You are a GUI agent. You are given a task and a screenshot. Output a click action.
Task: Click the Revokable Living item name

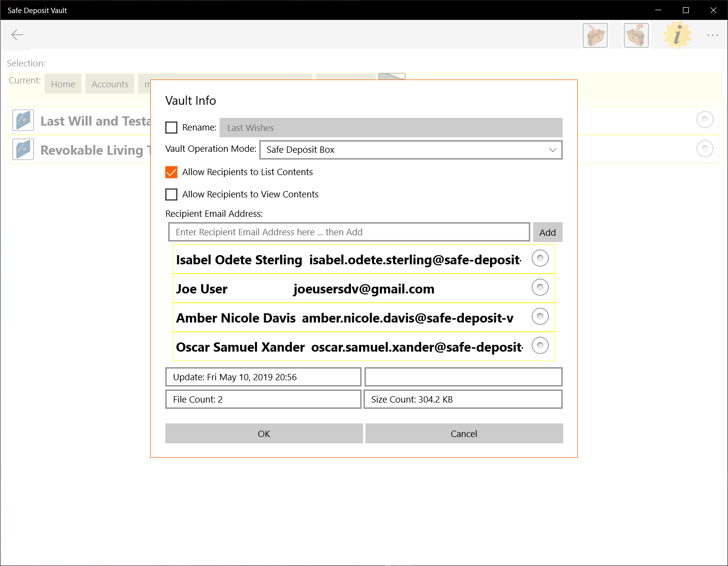(x=95, y=150)
